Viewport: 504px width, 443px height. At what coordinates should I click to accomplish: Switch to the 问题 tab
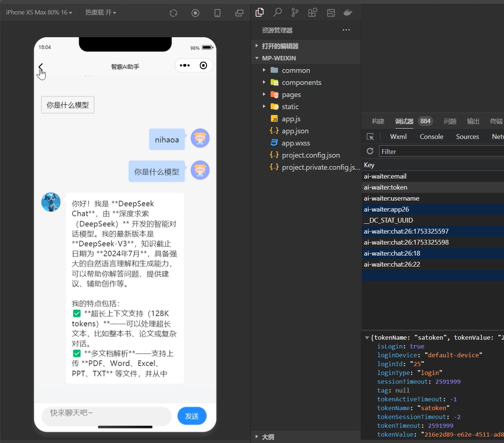click(450, 121)
